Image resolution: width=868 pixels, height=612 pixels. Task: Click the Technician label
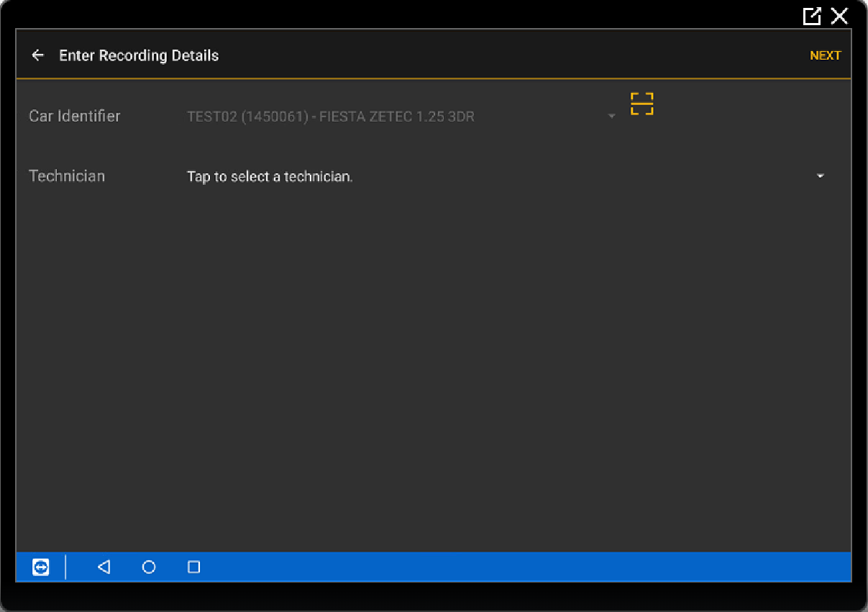(x=67, y=176)
